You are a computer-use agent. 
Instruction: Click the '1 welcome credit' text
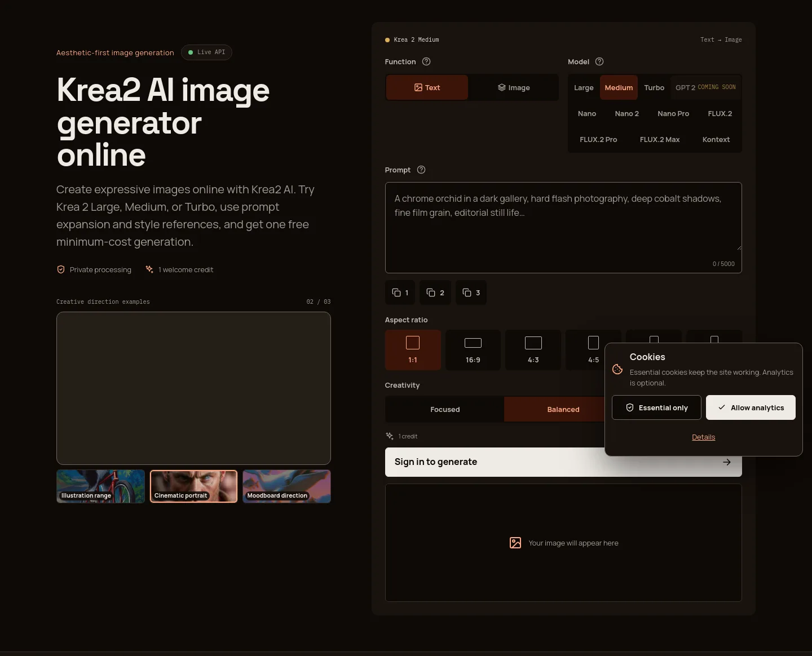186,269
